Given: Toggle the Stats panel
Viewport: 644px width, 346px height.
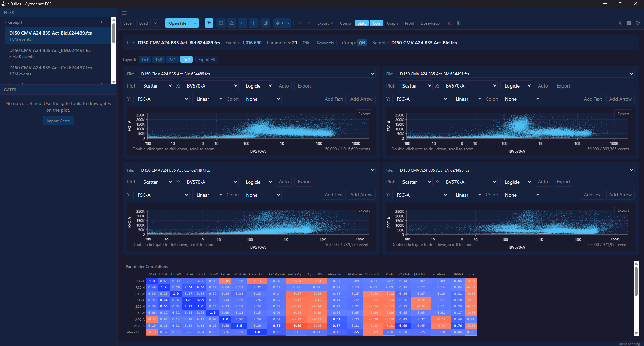Looking at the screenshot, I should tap(362, 23).
